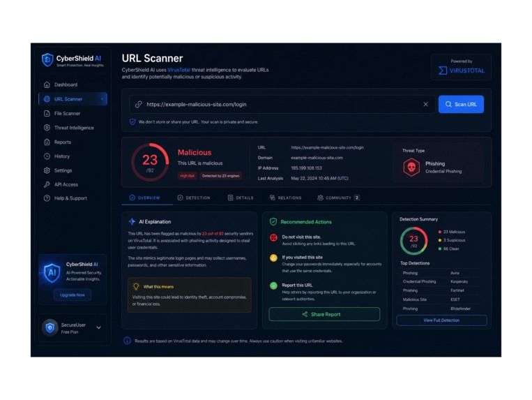This screenshot has width=532, height=400.
Task: Click the SecureUser avatar icon
Action: (x=50, y=327)
